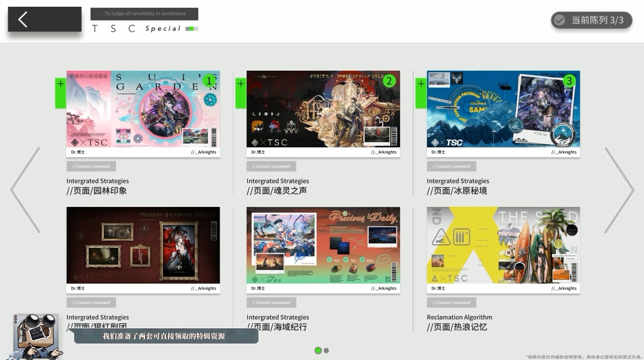Select the 海域纪行 Precious Daily thumbnail
Viewport: 644px width, 360px height.
pos(323,245)
